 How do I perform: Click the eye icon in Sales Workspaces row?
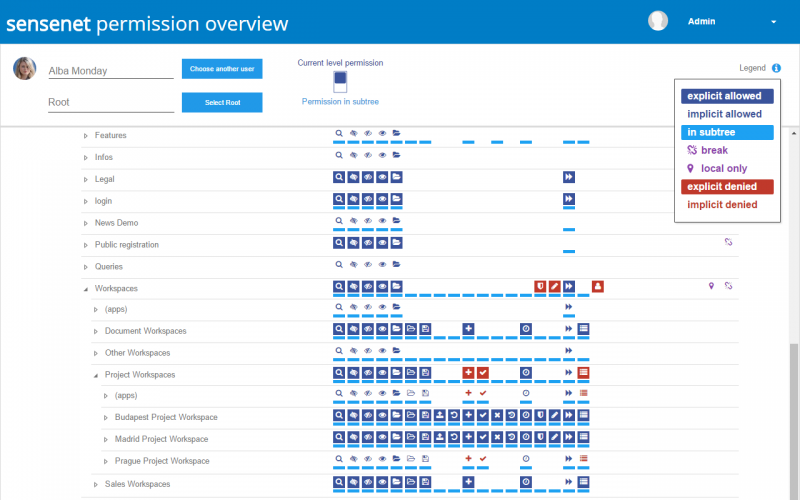pos(382,482)
